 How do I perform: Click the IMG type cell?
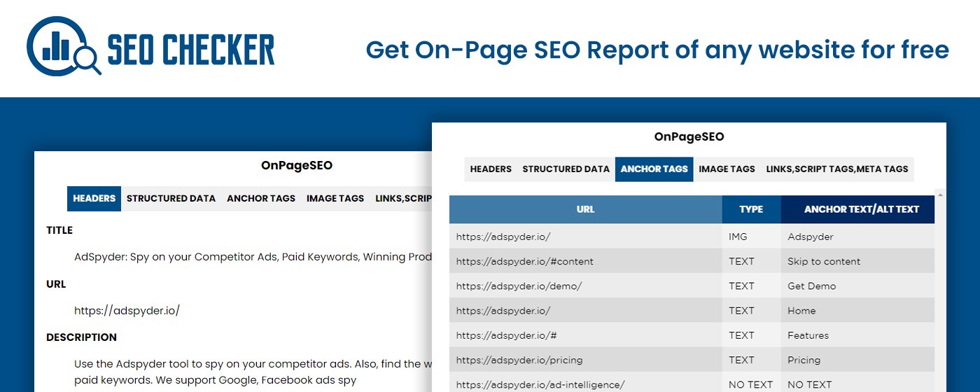click(752, 237)
